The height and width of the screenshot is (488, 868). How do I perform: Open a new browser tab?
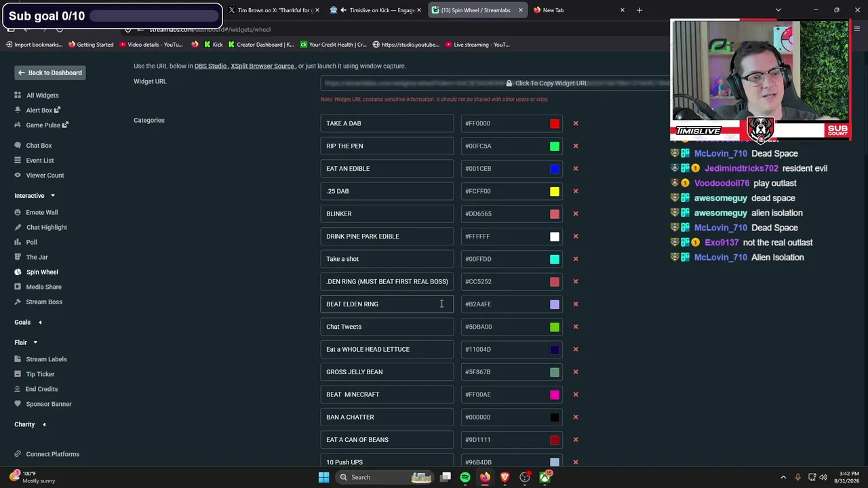639,10
